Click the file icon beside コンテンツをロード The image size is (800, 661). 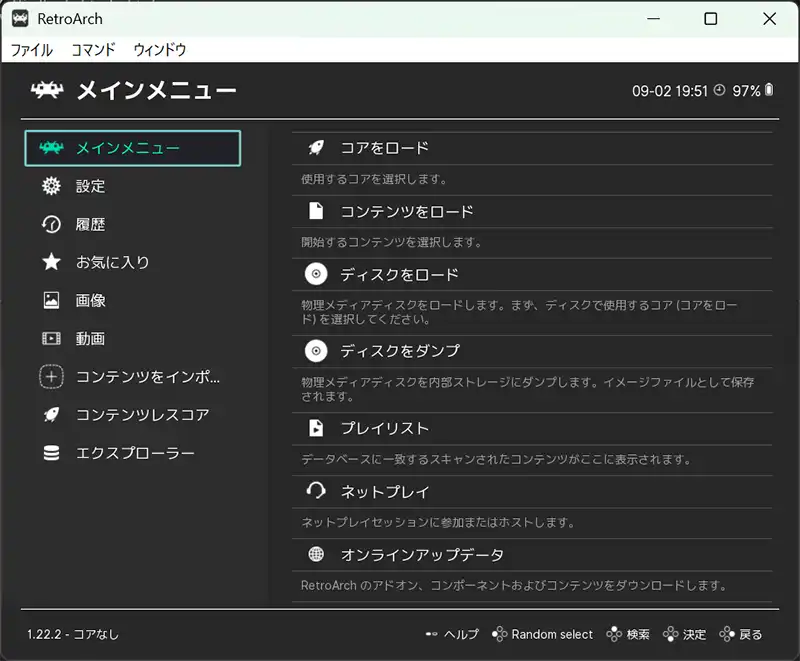[316, 211]
